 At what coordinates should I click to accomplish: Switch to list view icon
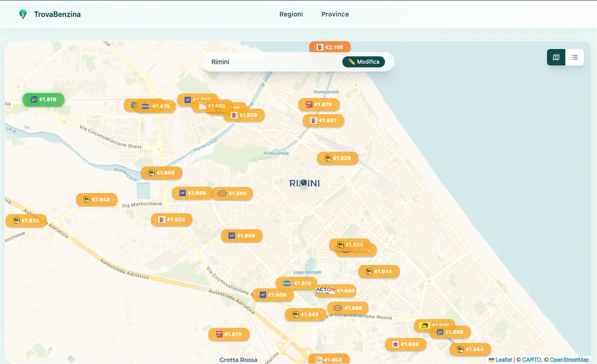coord(575,57)
